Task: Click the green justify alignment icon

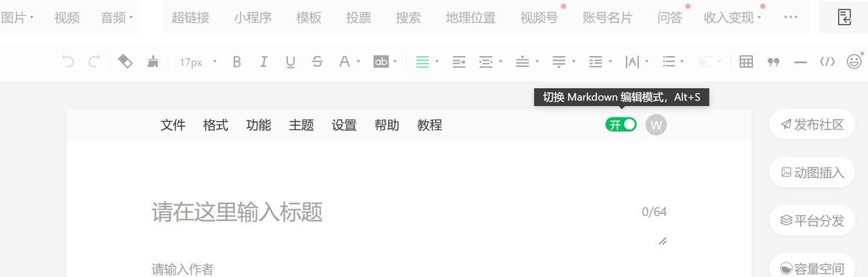Action: (423, 62)
